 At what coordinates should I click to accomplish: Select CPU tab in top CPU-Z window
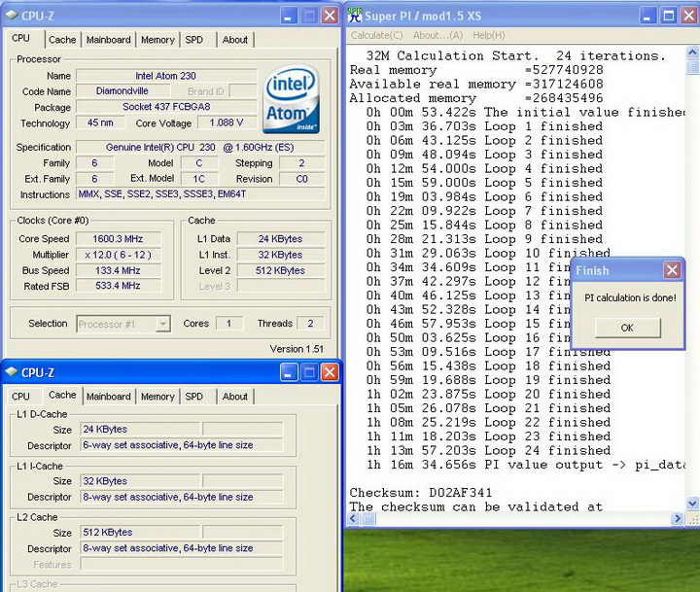21,38
